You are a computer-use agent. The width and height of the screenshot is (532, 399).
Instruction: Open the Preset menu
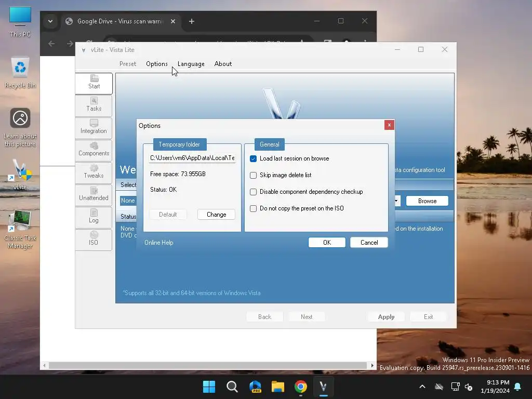tap(128, 64)
